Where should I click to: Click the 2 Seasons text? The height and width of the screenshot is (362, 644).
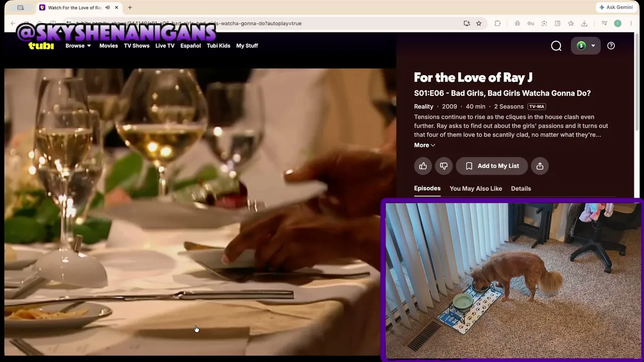coord(509,107)
